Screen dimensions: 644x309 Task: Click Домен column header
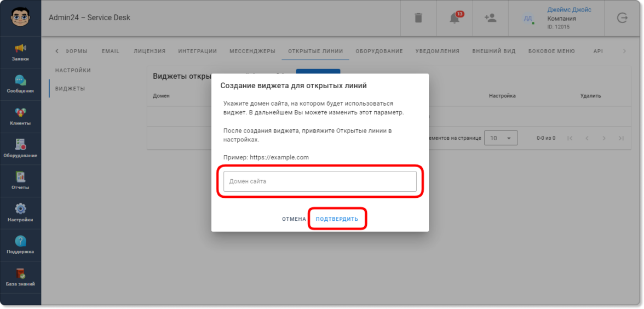pyautogui.click(x=162, y=96)
